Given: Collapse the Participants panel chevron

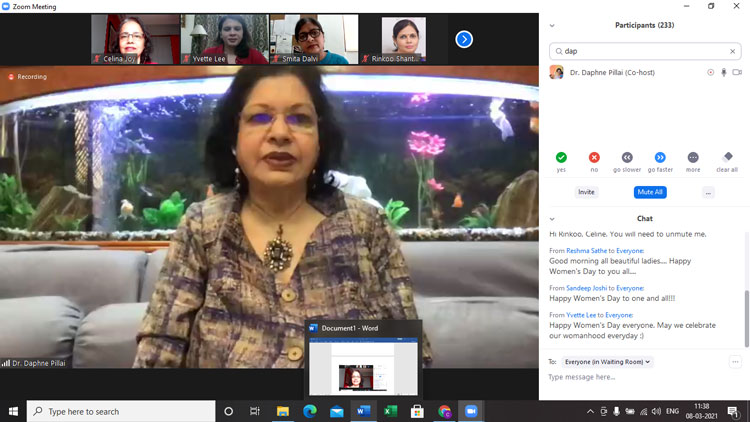Looking at the screenshot, I should [x=553, y=25].
